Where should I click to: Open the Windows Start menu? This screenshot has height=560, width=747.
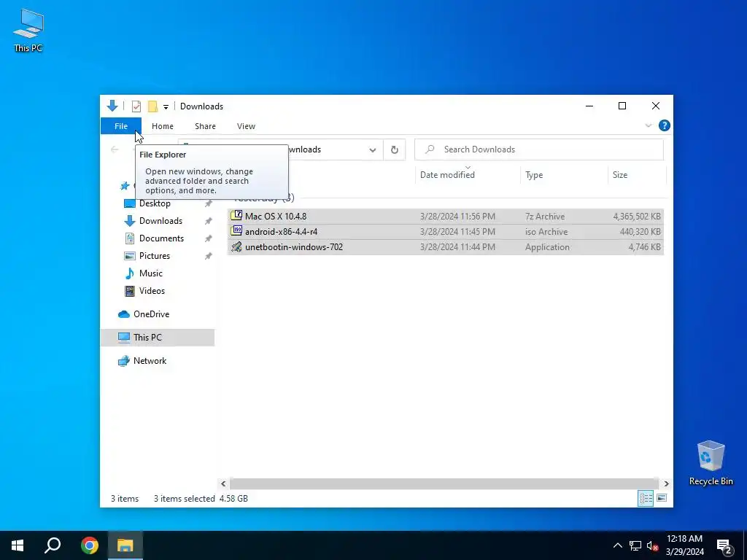18,545
